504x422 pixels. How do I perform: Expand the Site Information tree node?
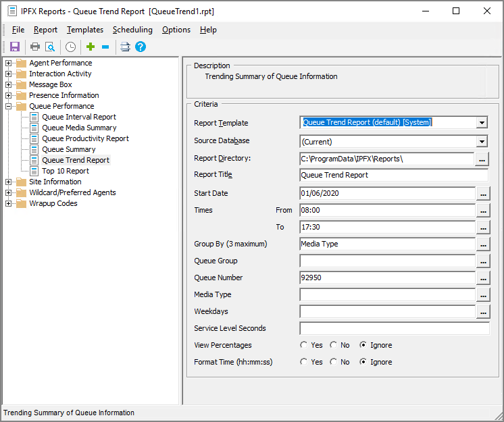click(8, 182)
